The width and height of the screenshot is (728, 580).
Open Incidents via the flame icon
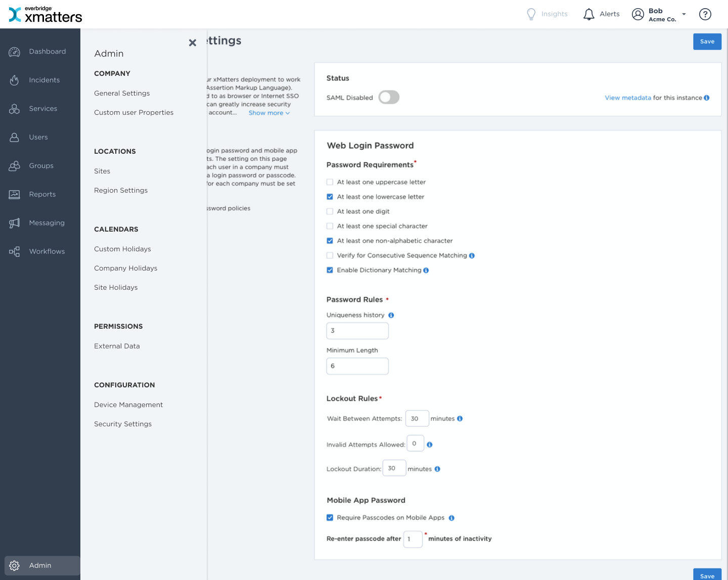pos(14,80)
